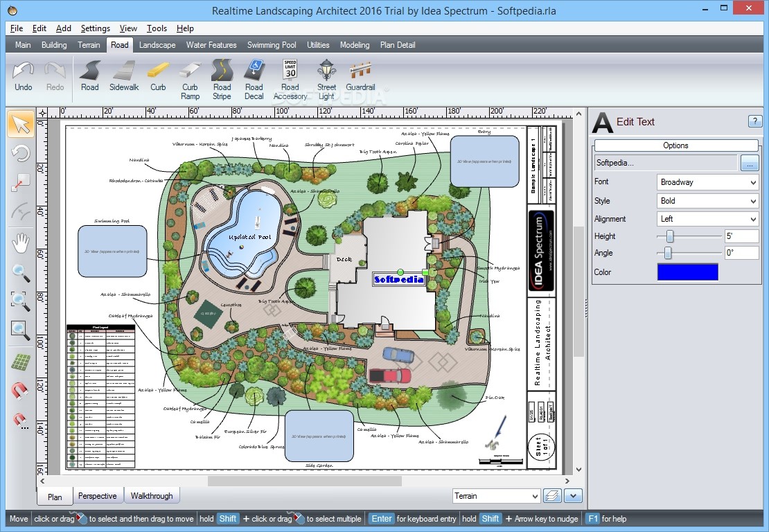The width and height of the screenshot is (769, 532).
Task: Open the Edit menu
Action: pos(39,28)
